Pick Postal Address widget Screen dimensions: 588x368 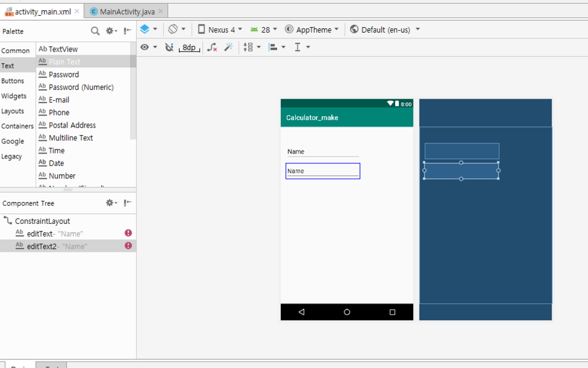pos(84,125)
